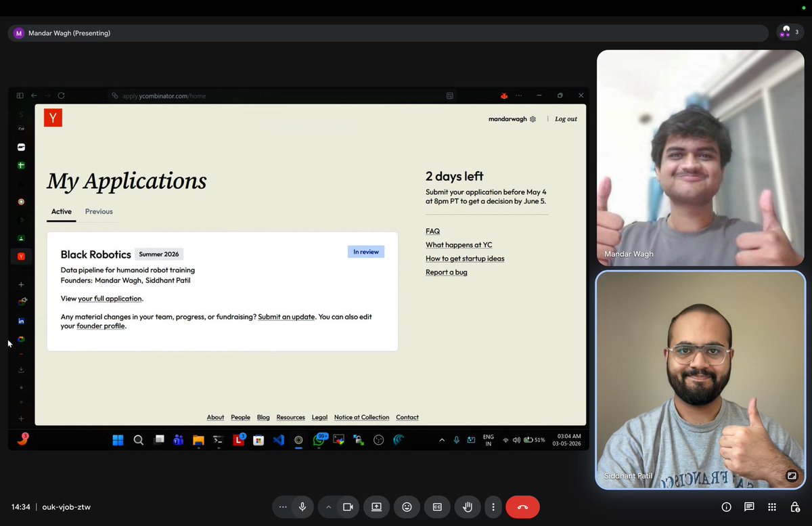Click the In review status badge
Viewport: 812px width, 526px height.
click(366, 252)
